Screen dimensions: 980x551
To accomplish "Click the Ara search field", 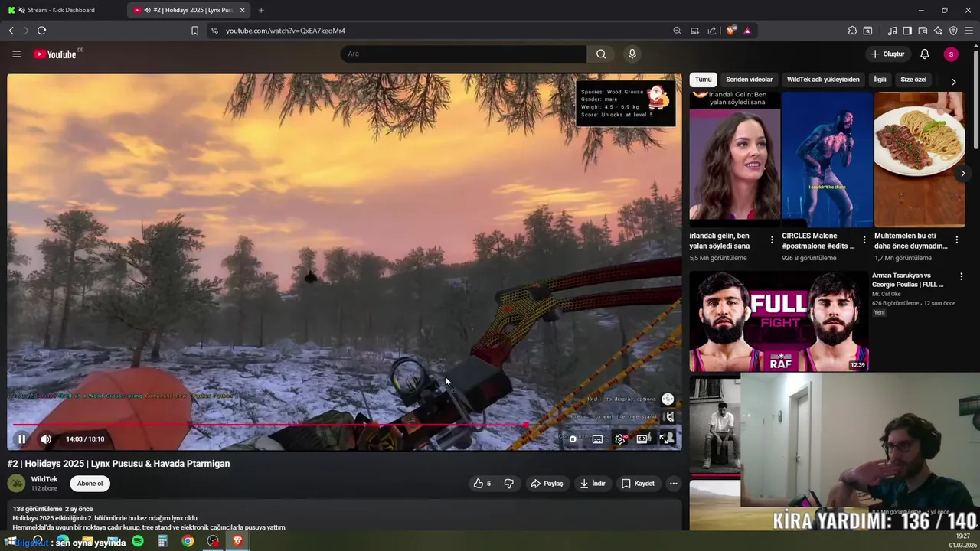I will pos(463,54).
